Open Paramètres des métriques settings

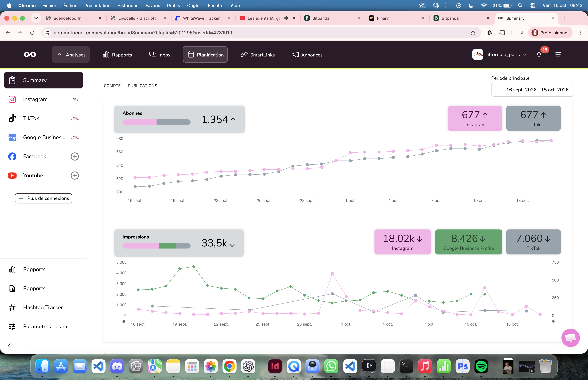[x=43, y=326]
